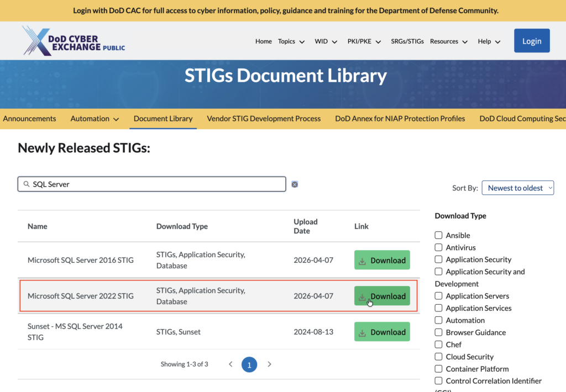This screenshot has height=392, width=566.
Task: Check the Ansible checkbox
Action: (x=438, y=235)
